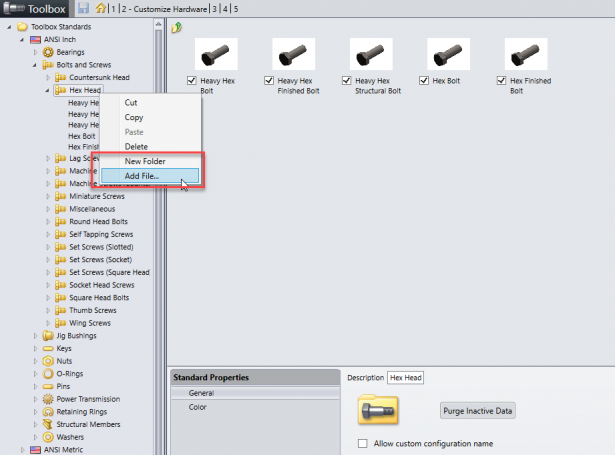Collapse the Toolbox Standards tree node
The width and height of the screenshot is (615, 455).
click(x=9, y=27)
